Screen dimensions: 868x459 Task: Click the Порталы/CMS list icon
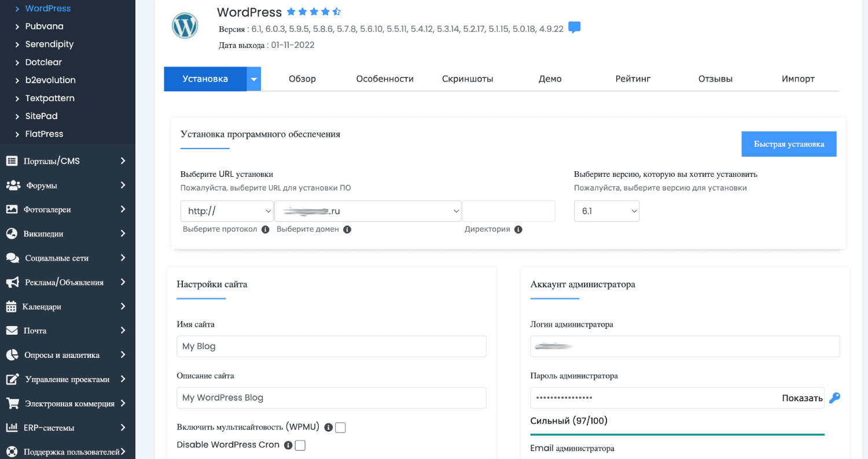[12, 161]
